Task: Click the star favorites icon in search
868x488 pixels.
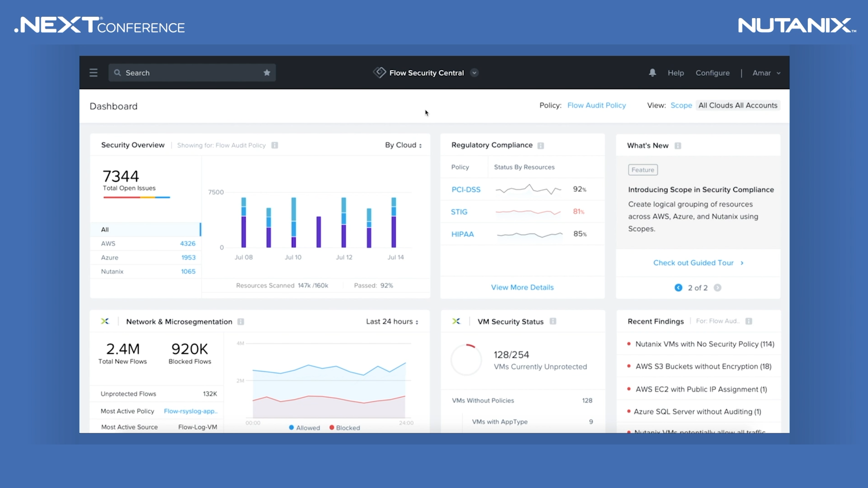Action: click(x=267, y=73)
